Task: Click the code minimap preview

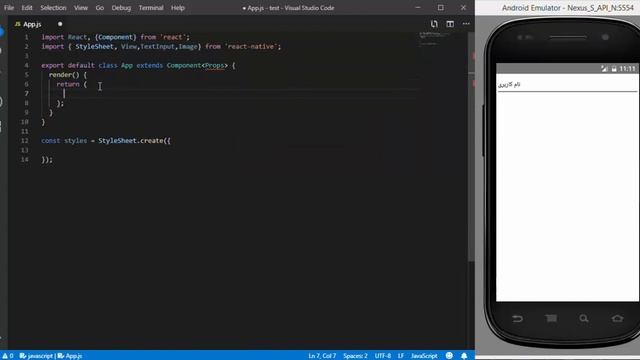Action: click(434, 39)
